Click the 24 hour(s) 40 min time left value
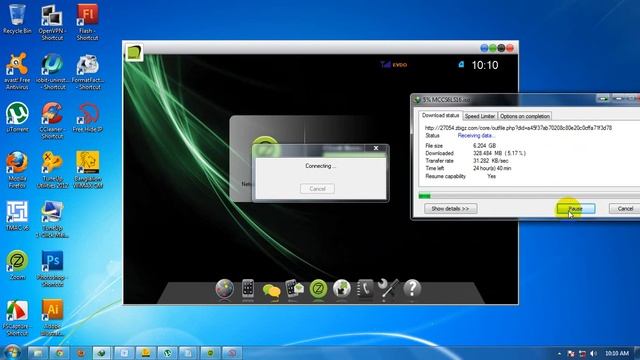640x360 pixels. click(x=492, y=168)
